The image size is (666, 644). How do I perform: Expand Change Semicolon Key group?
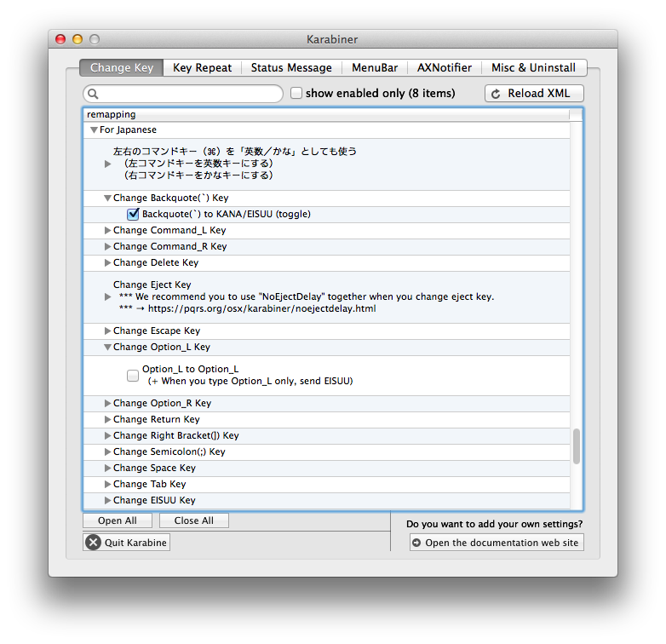click(108, 451)
